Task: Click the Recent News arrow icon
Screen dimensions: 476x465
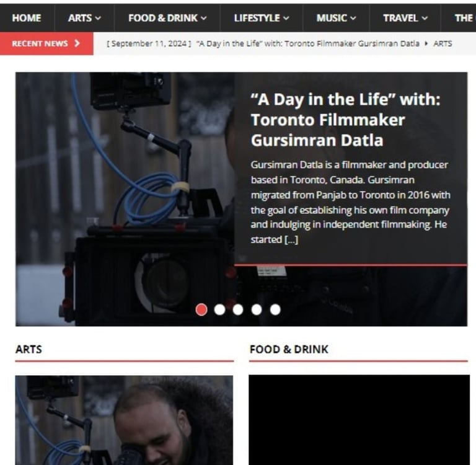Action: coord(77,43)
